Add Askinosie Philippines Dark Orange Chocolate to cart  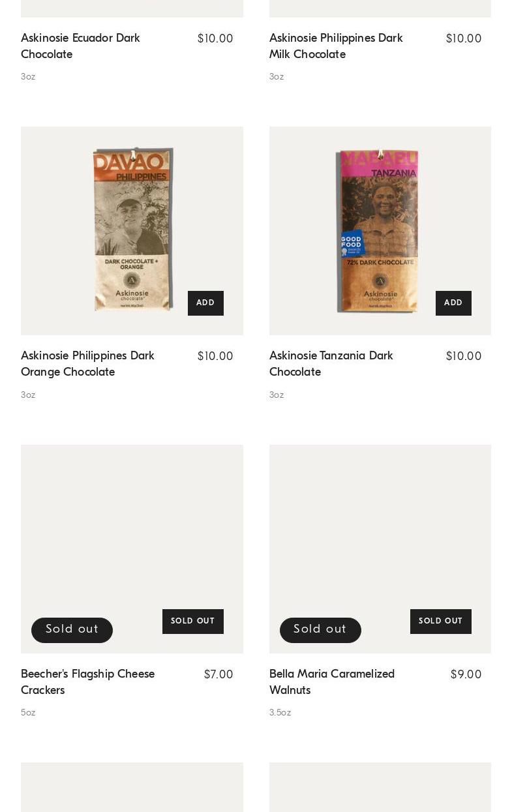click(x=205, y=303)
